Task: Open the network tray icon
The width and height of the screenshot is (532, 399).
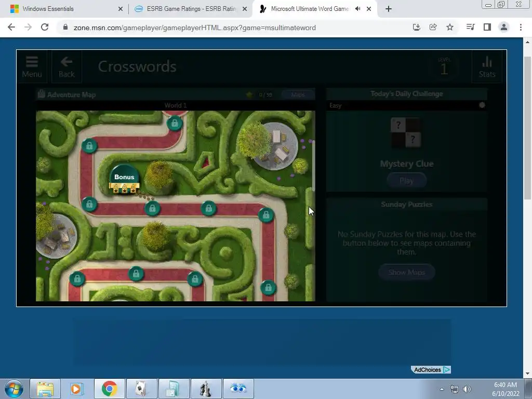Action: pos(454,389)
